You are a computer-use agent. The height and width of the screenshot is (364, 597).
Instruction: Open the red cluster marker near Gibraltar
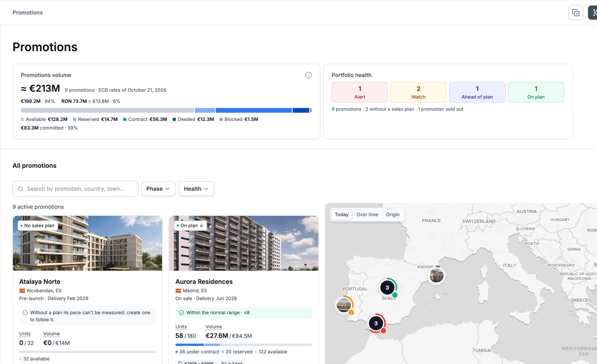coord(376,323)
